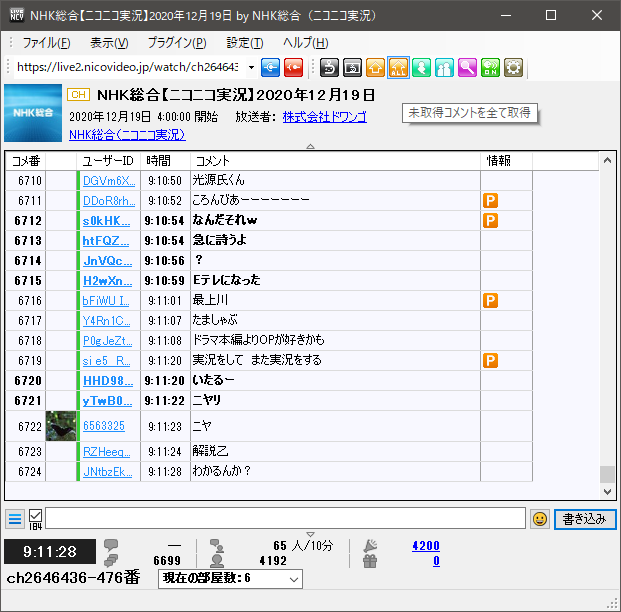Click the plain orange up-arrow icon
This screenshot has width=621, height=612.
[x=375, y=67]
